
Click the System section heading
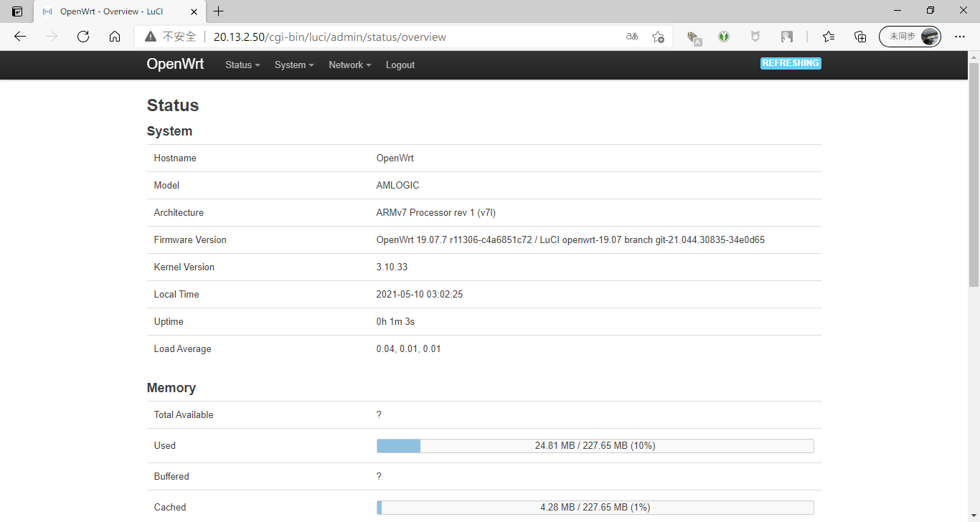[169, 131]
